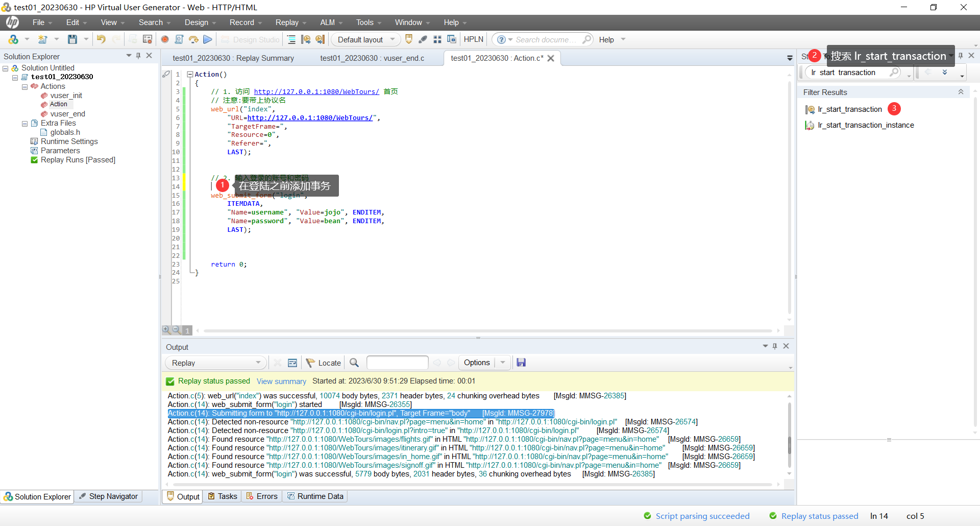Click the Insert End Transaction toolbar icon
980x526 pixels.
pos(320,39)
